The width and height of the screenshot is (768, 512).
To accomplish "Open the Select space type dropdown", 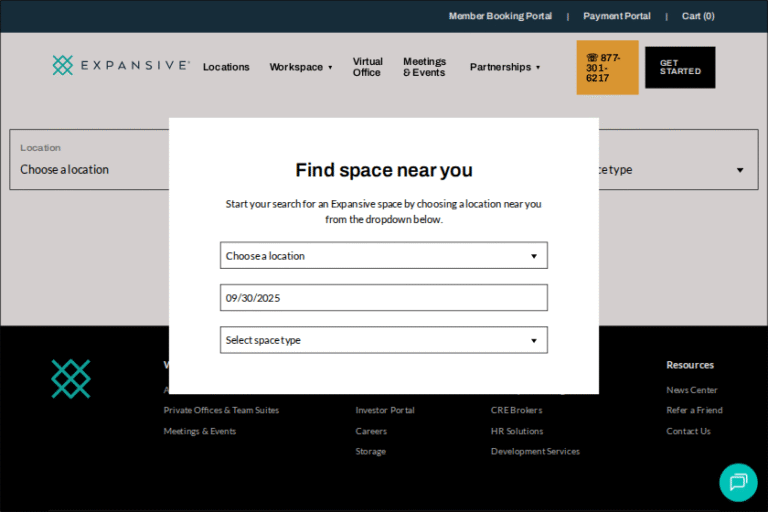I will pos(383,340).
